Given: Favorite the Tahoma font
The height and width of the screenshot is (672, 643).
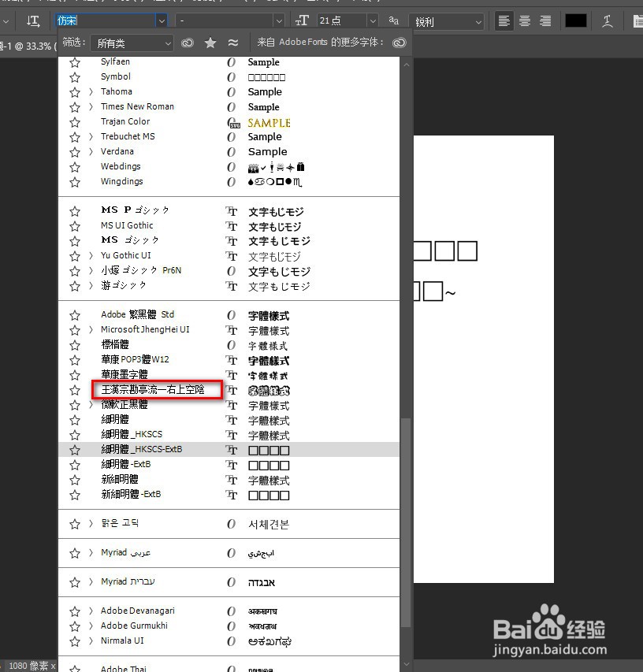Looking at the screenshot, I should (75, 92).
